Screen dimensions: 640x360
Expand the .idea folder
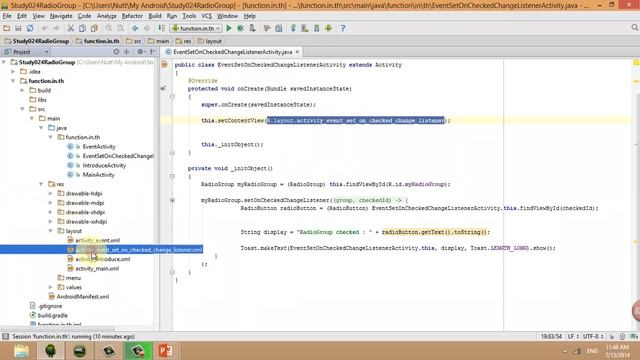(13, 71)
